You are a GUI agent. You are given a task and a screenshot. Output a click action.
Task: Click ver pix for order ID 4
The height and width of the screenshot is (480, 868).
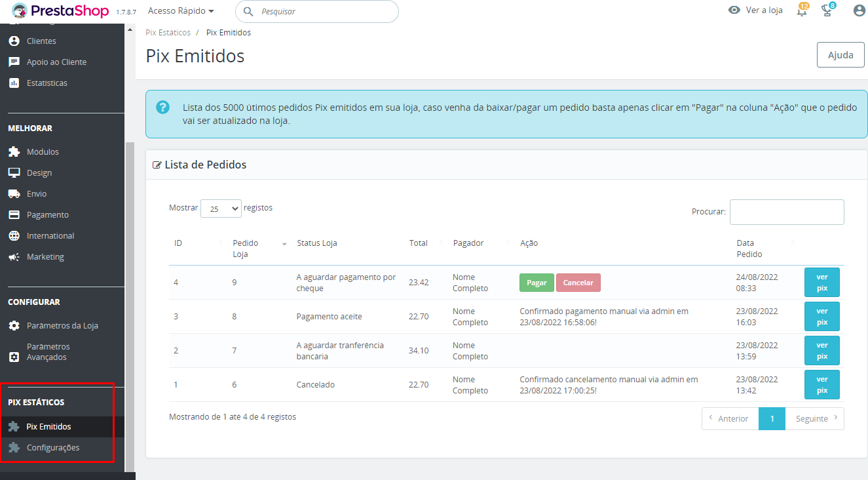(822, 283)
